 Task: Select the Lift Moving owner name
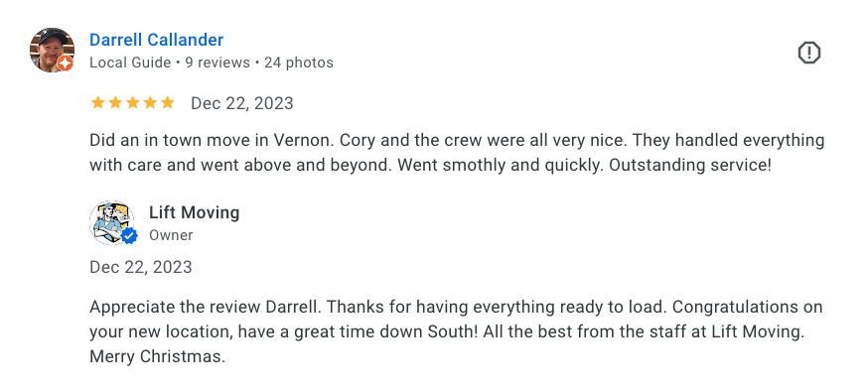195,212
